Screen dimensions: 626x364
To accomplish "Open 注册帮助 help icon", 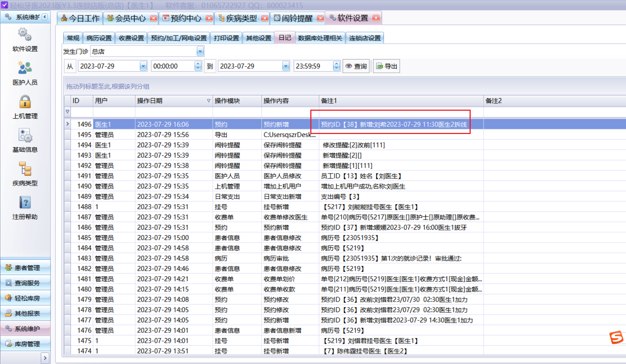I will (x=25, y=208).
